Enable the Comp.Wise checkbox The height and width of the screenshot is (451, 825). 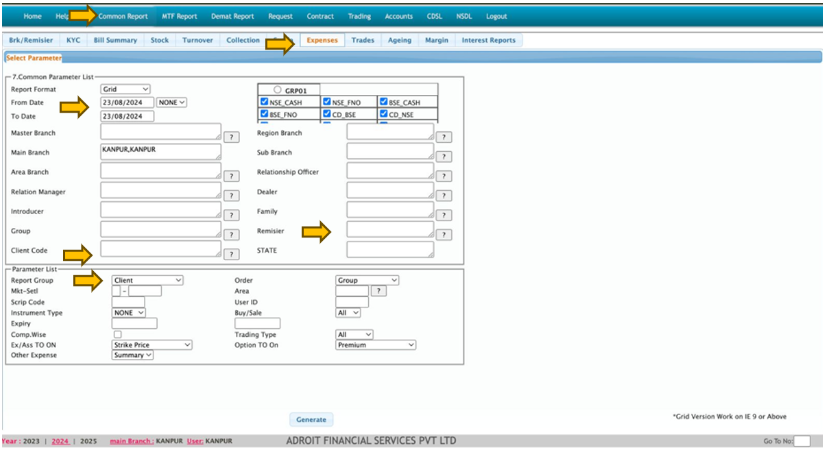117,334
